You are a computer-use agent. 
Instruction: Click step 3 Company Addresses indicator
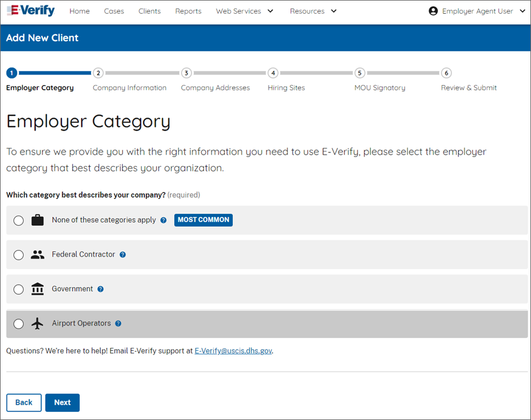(x=186, y=73)
